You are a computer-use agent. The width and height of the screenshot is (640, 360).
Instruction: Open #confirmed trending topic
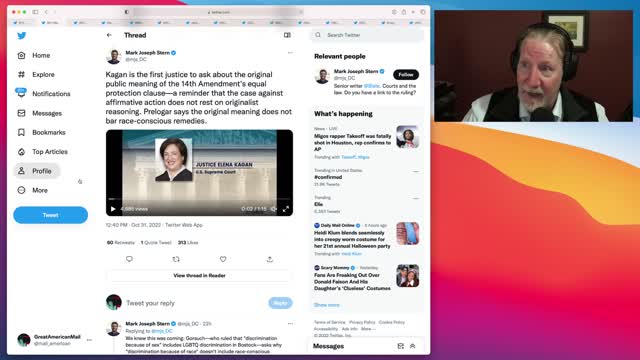tap(328, 177)
